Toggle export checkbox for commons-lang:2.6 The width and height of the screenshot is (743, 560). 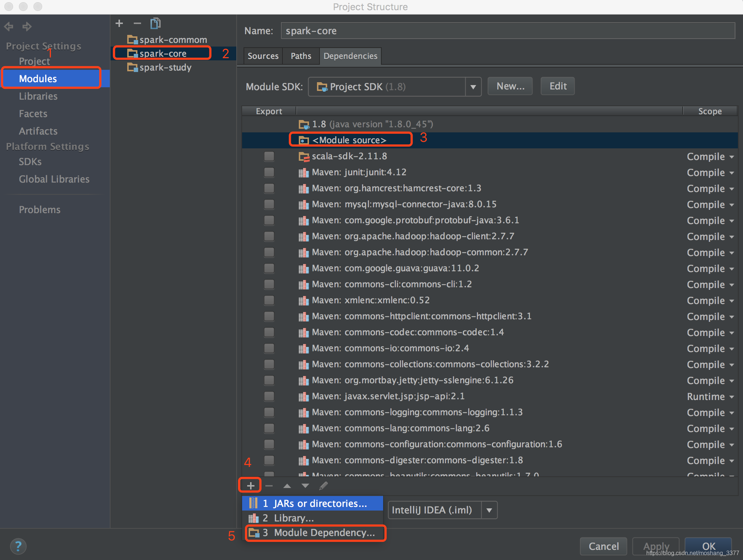tap(269, 428)
